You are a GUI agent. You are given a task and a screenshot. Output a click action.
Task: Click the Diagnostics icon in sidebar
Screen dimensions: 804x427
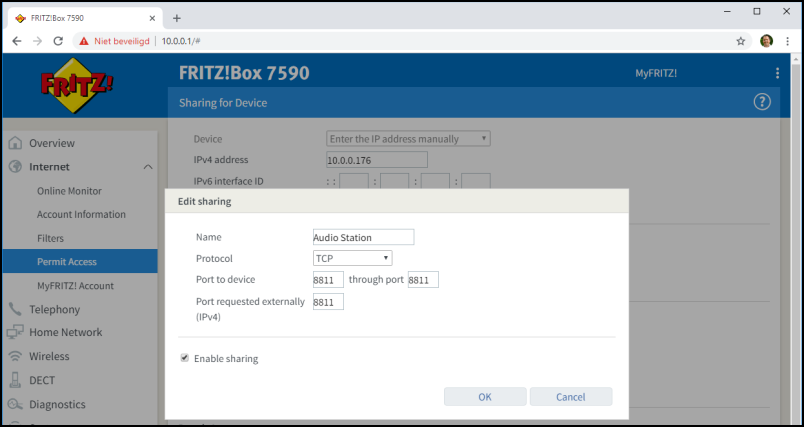[15, 404]
